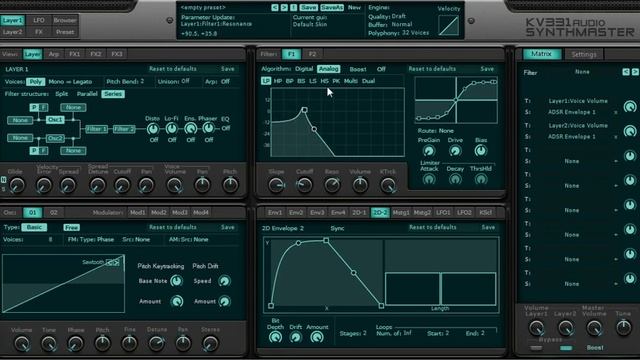Switch to the F2 filter tab

[x=312, y=54]
